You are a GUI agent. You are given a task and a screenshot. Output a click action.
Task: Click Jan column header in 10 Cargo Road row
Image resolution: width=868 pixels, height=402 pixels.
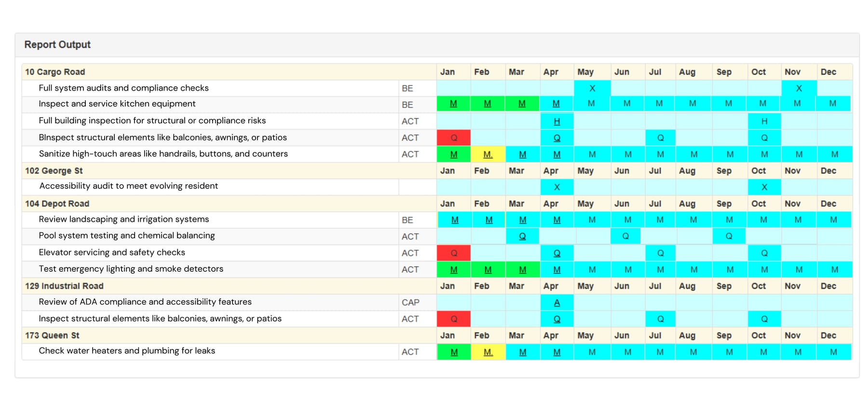[448, 72]
